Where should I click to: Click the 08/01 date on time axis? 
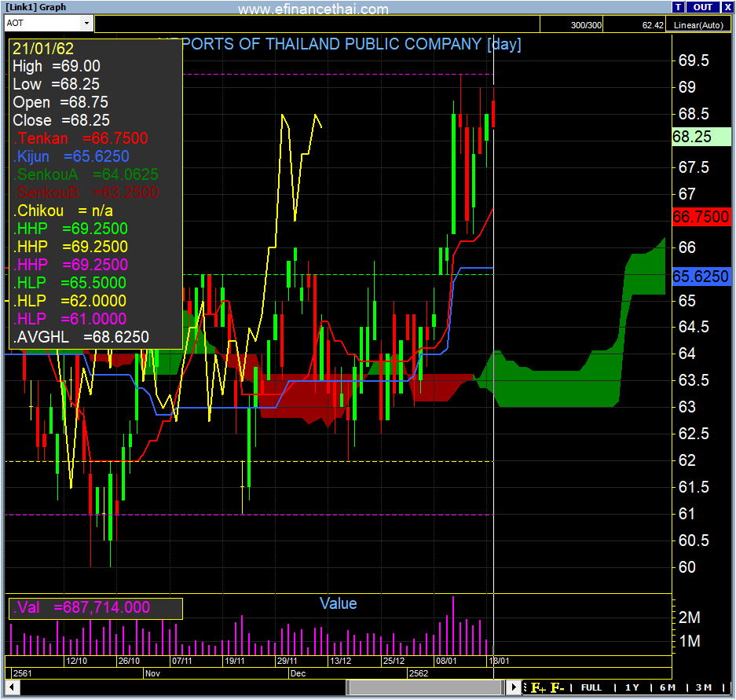(446, 661)
